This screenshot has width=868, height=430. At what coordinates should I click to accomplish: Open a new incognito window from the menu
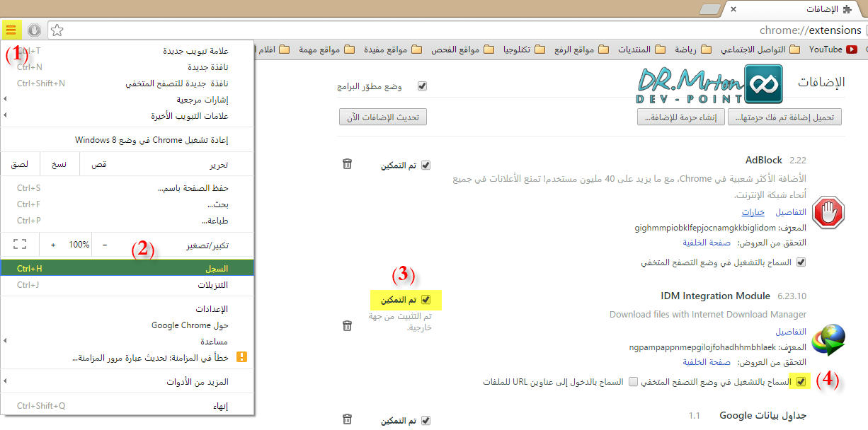[127, 83]
